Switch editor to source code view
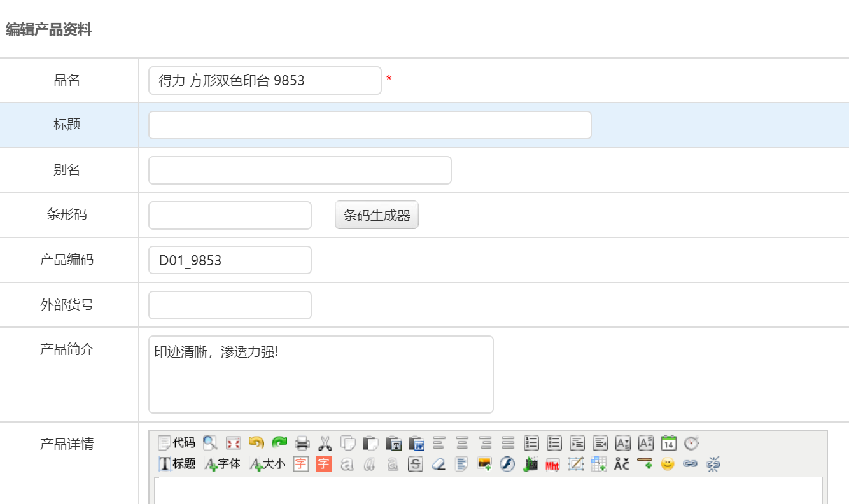This screenshot has width=849, height=504. click(176, 443)
